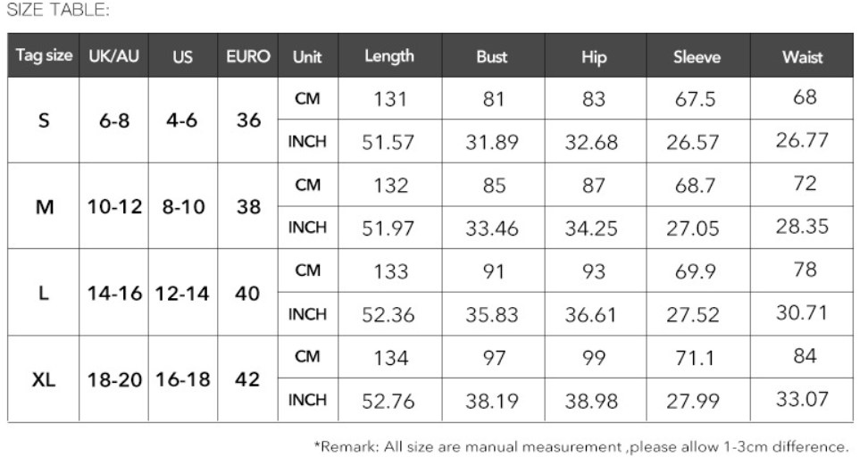Image resolution: width=868 pixels, height=465 pixels.
Task: Select the EURO 42 cell
Action: (x=247, y=379)
